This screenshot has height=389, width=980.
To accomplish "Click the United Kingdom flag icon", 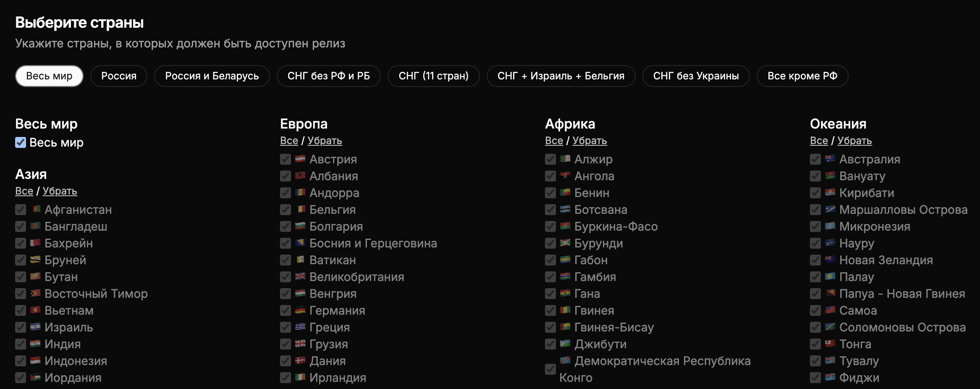I will 300,276.
